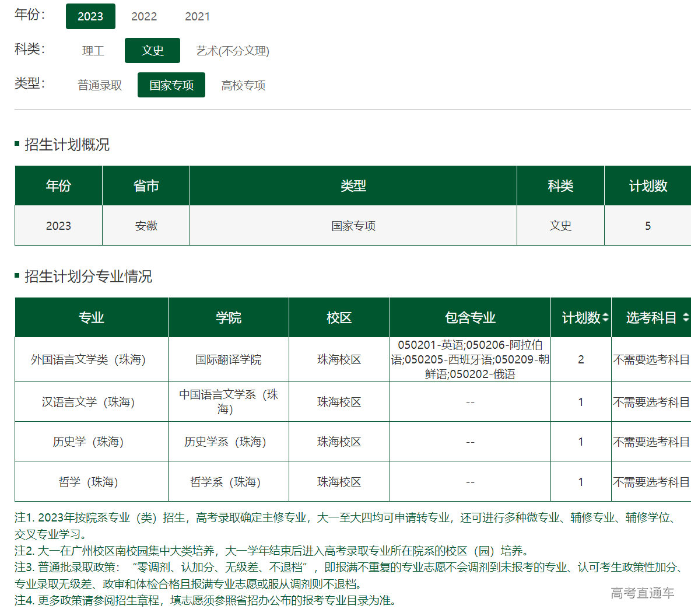Switch 科类 to 理工
Viewport: 691px width, 616px height.
point(93,51)
